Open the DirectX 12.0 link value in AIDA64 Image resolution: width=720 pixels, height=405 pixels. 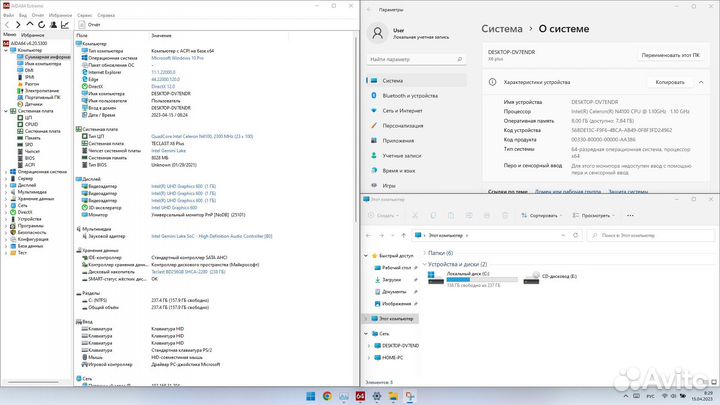[163, 87]
